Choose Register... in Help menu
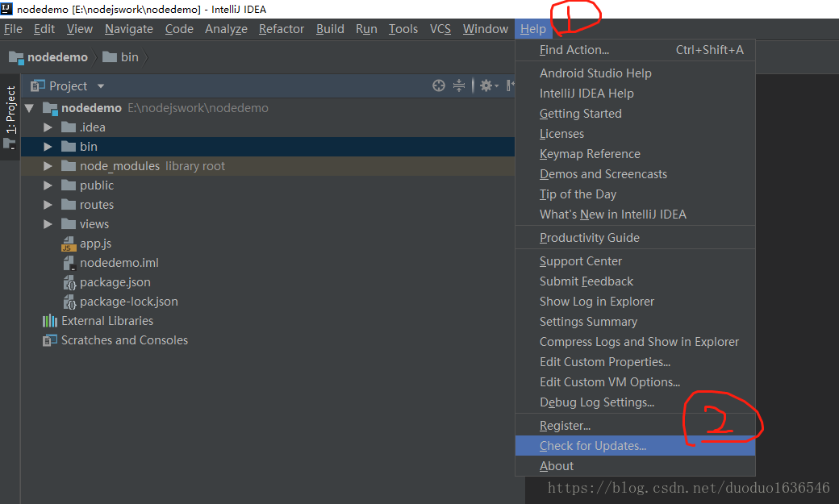Viewport: 839px width, 504px height. 635,426
